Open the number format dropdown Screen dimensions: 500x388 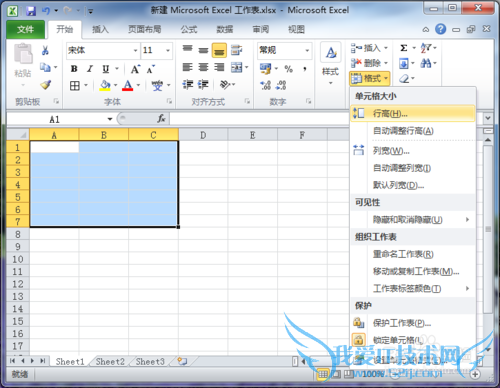(x=307, y=51)
